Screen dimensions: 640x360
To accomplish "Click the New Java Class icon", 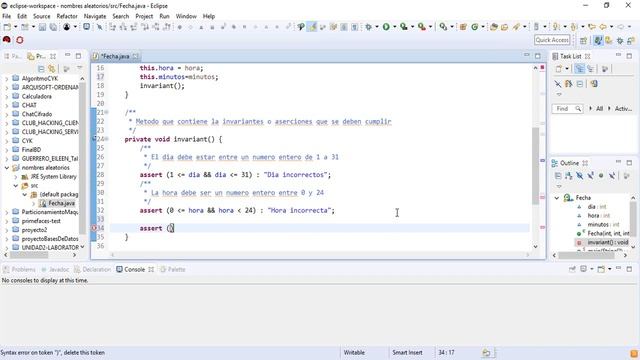I will point(474,27).
